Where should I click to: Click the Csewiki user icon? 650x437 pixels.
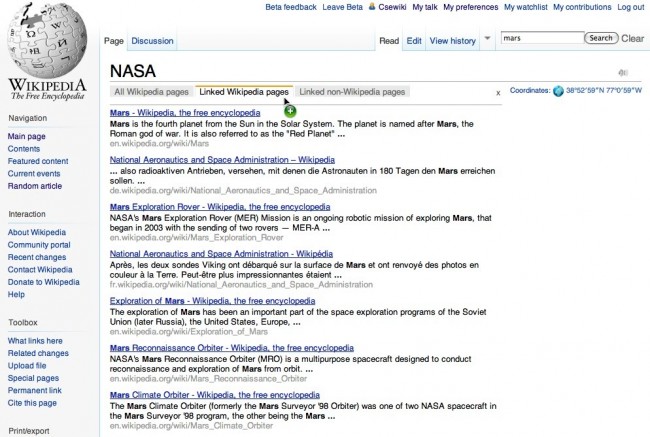(372, 7)
